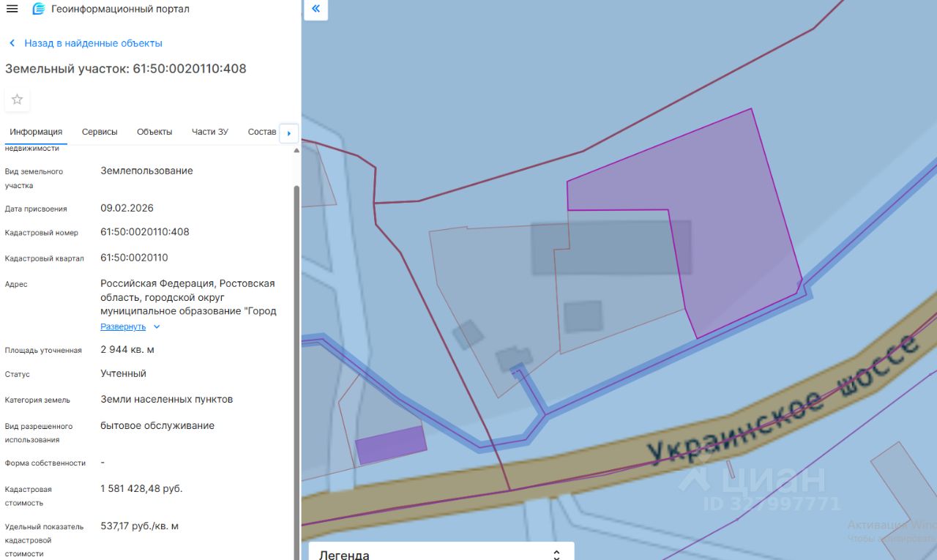Click the date value 09.02.2026

(127, 208)
